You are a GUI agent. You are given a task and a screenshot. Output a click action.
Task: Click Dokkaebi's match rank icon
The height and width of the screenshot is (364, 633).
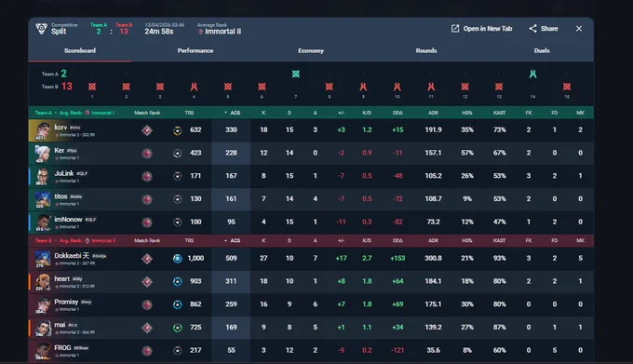[x=147, y=259]
